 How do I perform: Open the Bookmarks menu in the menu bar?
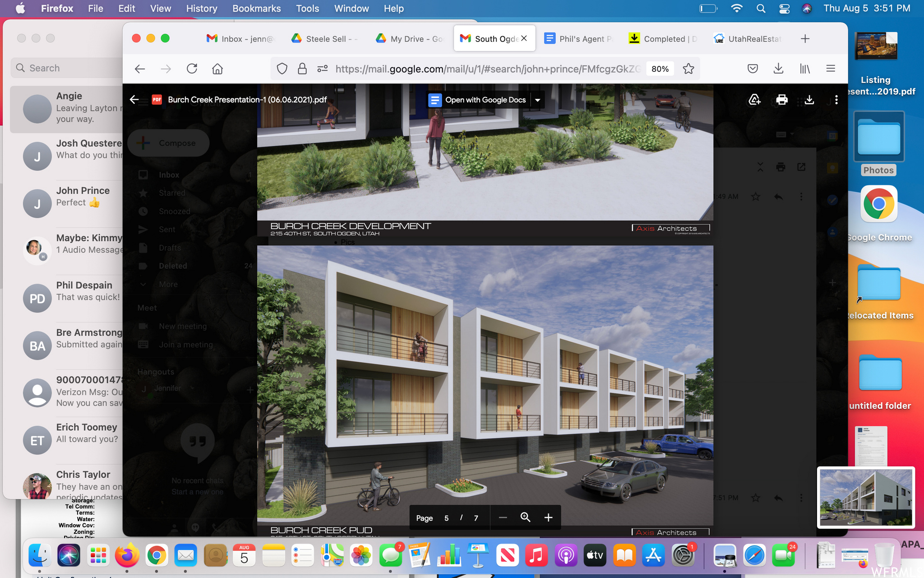pos(256,8)
